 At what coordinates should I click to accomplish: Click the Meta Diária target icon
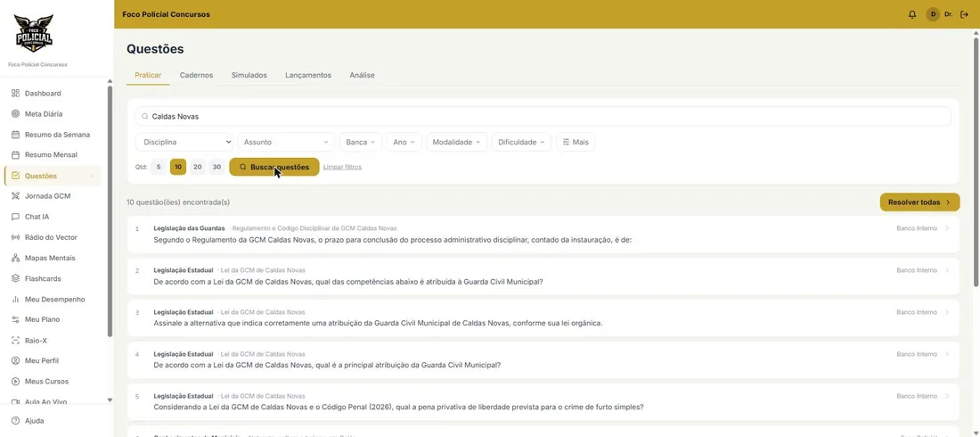click(16, 114)
